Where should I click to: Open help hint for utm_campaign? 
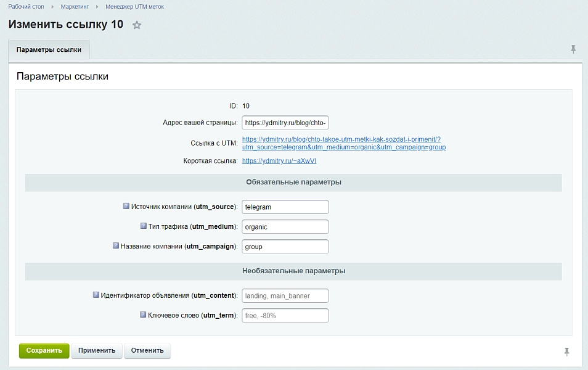(x=116, y=246)
